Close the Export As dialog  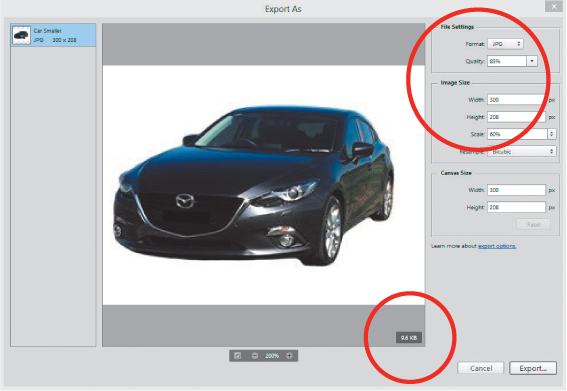coord(554,7)
